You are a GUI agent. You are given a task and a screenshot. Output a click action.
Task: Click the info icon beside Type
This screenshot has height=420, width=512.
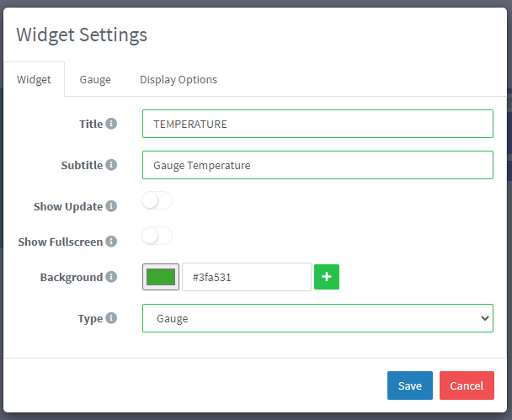pyautogui.click(x=111, y=318)
